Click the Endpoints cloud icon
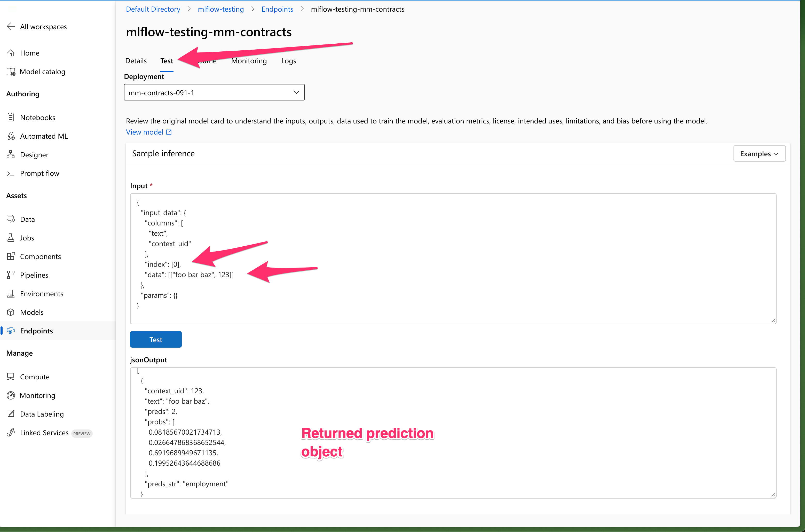 point(11,331)
